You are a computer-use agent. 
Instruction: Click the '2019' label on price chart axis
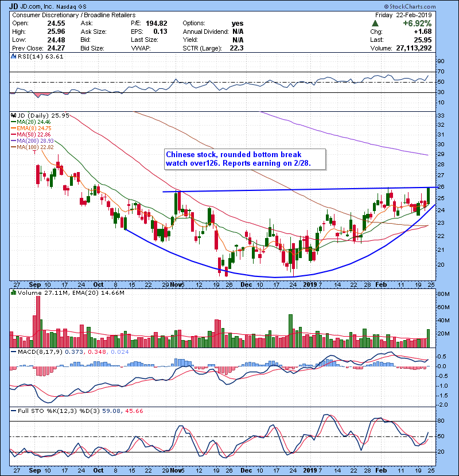pyautogui.click(x=310, y=285)
